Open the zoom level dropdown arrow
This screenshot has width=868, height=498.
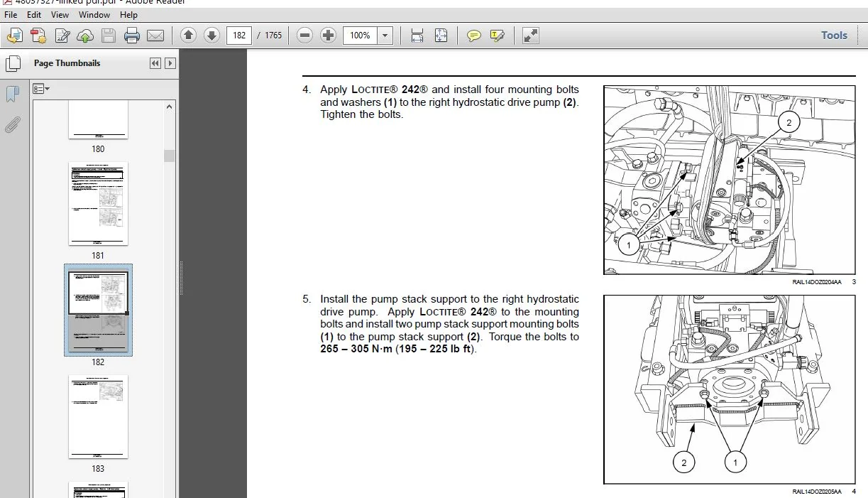(385, 36)
